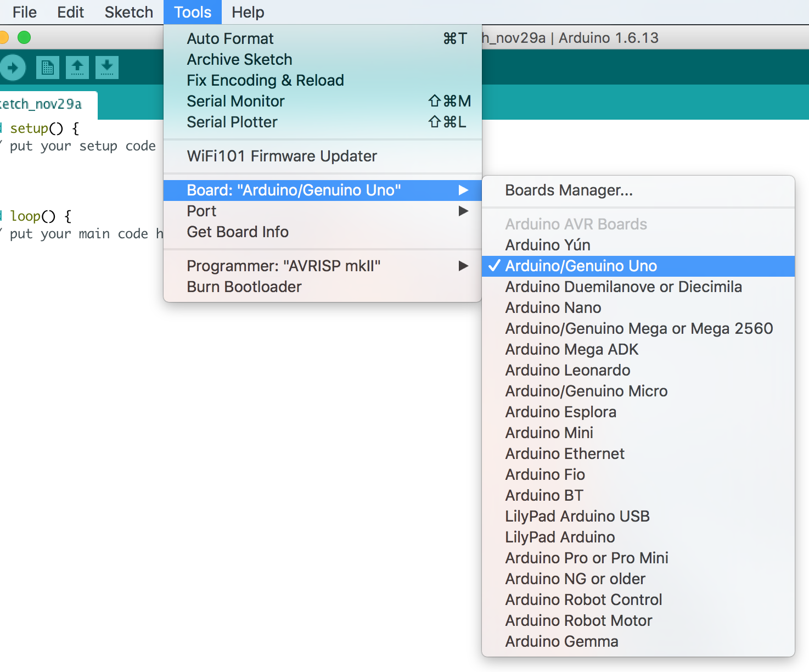809x672 pixels.
Task: Choose Arduino Robot Motor board
Action: [x=638, y=620]
